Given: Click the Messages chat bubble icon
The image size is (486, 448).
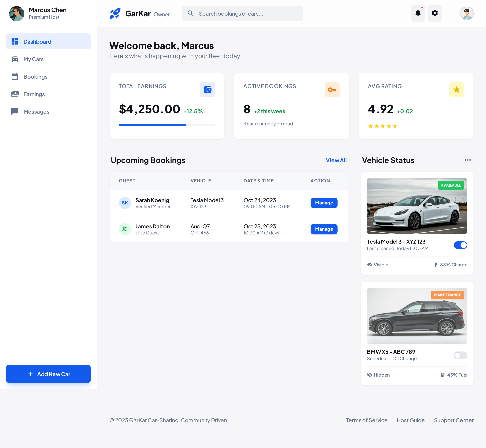Looking at the screenshot, I should 15,111.
